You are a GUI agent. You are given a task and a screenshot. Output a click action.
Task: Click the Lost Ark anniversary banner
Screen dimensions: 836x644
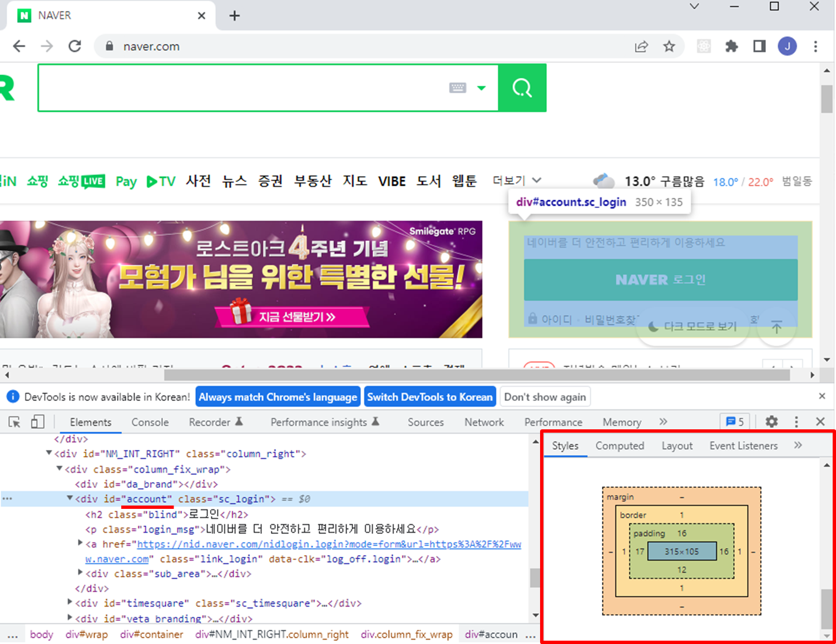pyautogui.click(x=241, y=280)
